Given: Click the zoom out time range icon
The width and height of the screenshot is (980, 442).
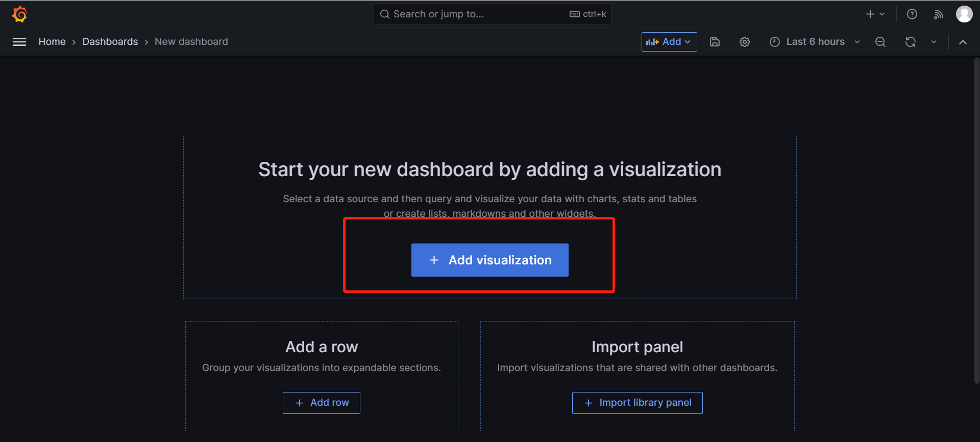Looking at the screenshot, I should pos(880,42).
